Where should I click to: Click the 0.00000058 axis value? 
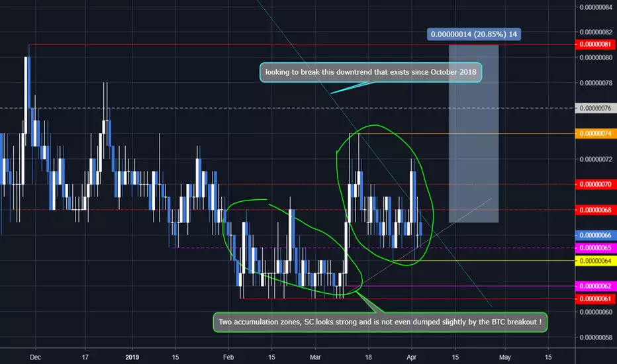[595, 338]
